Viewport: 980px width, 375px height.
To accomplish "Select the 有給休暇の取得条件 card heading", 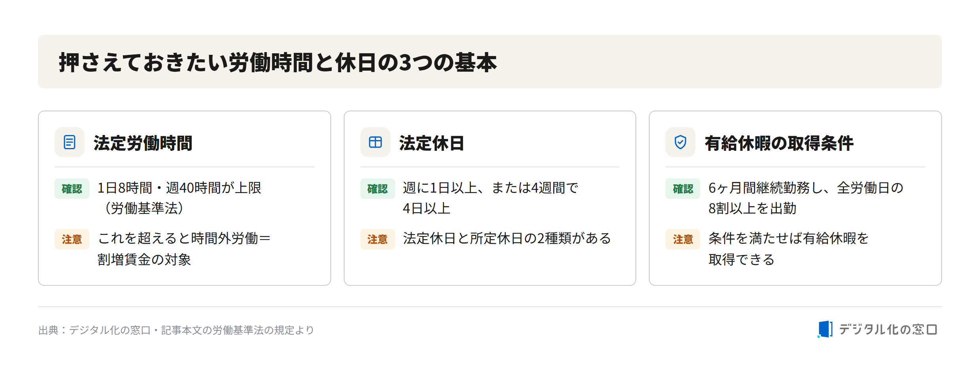I will point(779,143).
